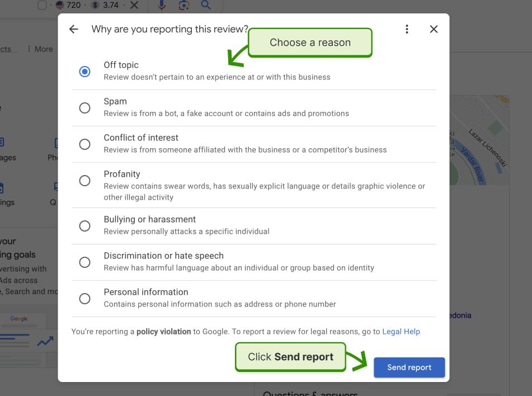Choose the Personal information radio button
Viewport: 532px width, 396px height.
84,299
